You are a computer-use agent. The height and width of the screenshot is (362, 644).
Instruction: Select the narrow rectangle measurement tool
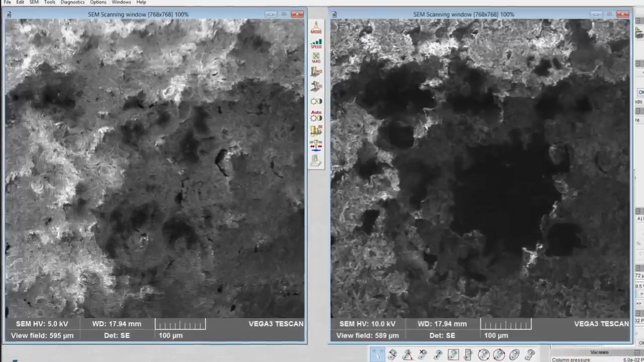[468, 355]
